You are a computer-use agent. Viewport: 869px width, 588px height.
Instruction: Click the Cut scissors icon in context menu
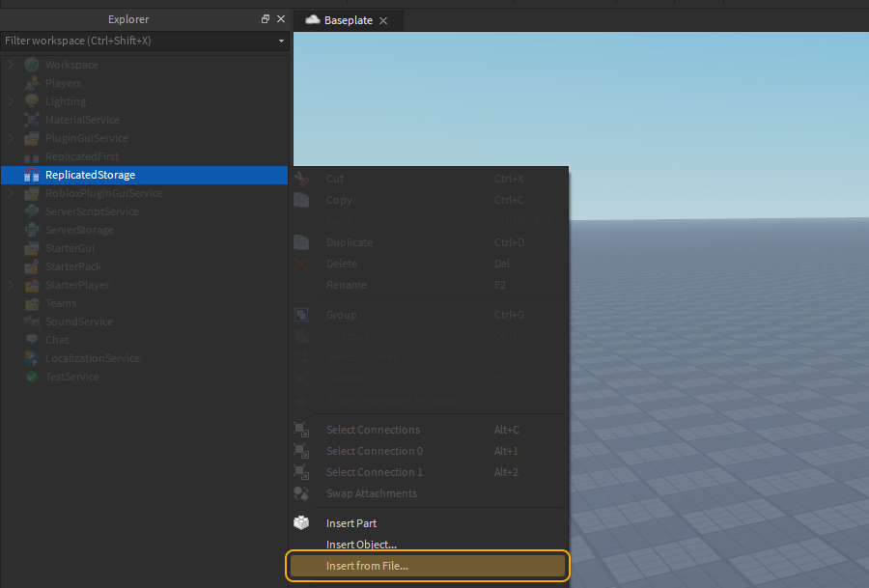(x=301, y=179)
